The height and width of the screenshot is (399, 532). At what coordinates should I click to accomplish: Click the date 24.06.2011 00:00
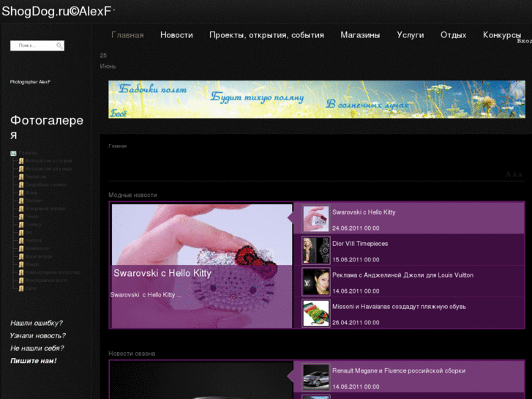pyautogui.click(x=356, y=228)
